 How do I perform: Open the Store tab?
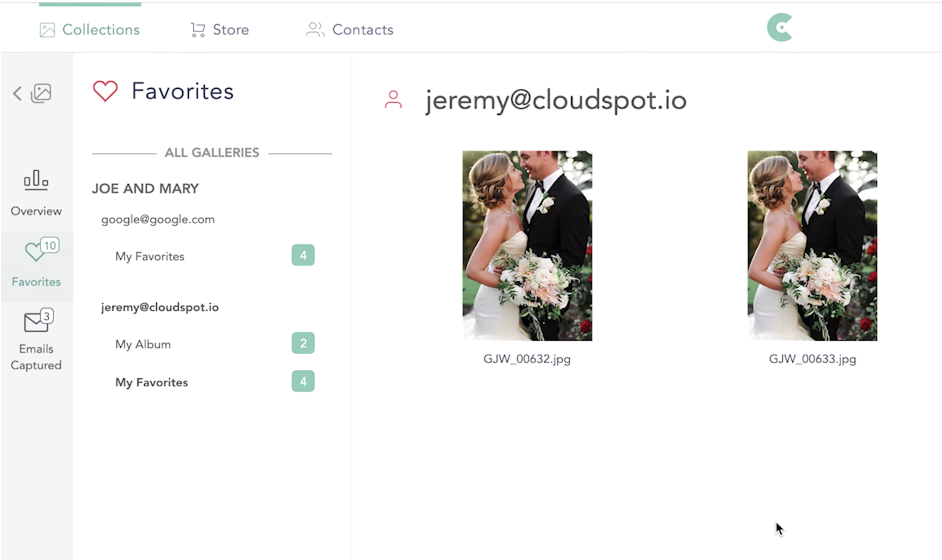tap(219, 30)
